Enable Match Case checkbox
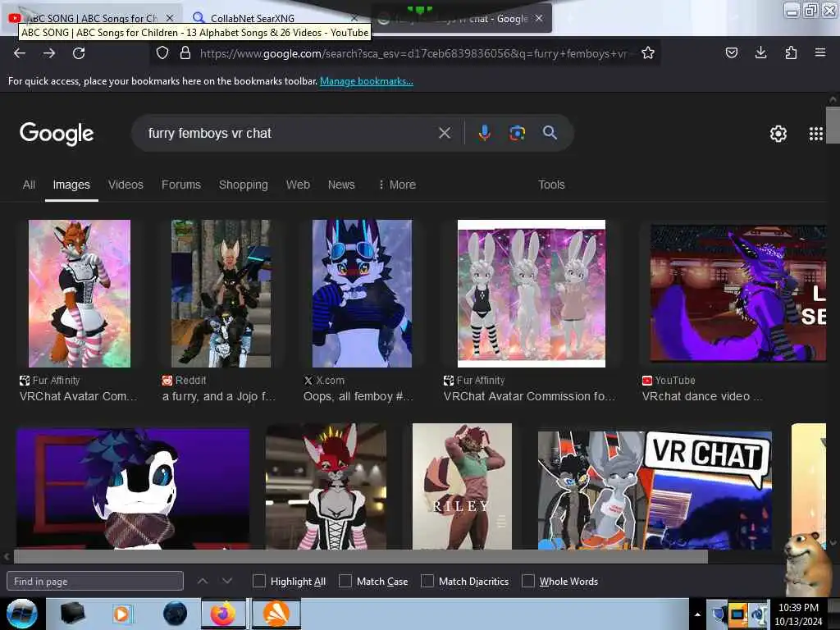The image size is (840, 630). click(x=345, y=581)
